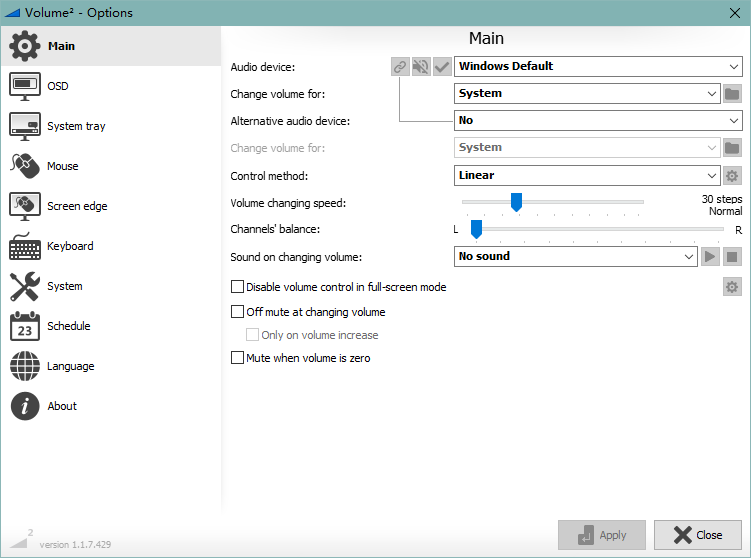The height and width of the screenshot is (558, 751).
Task: Click the Close button at bottom right
Action: [697, 535]
